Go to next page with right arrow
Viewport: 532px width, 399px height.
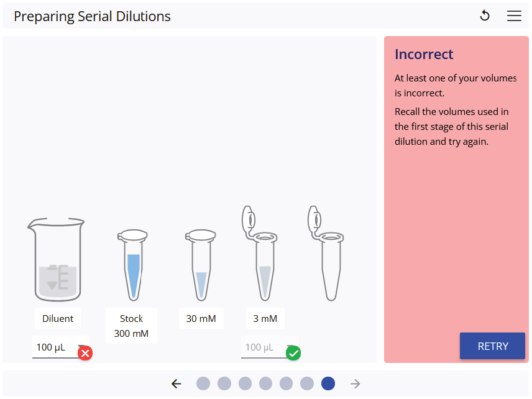[355, 383]
